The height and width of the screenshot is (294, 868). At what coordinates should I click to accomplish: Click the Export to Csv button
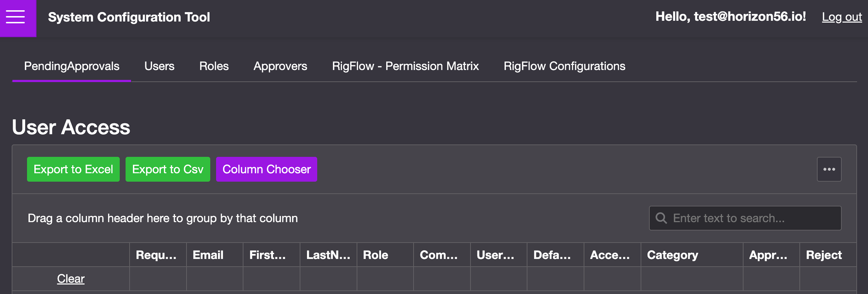click(168, 169)
